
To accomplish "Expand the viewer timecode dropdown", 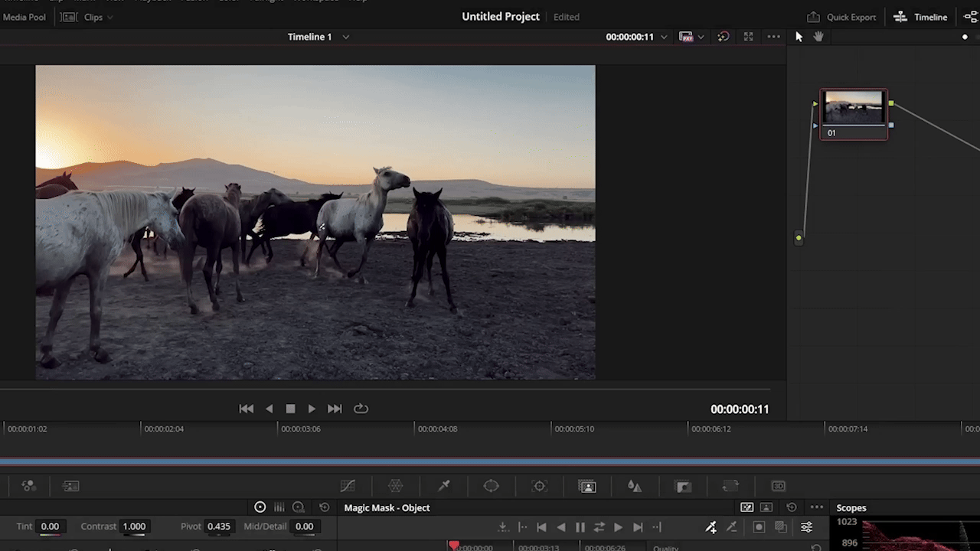I will 664,37.
